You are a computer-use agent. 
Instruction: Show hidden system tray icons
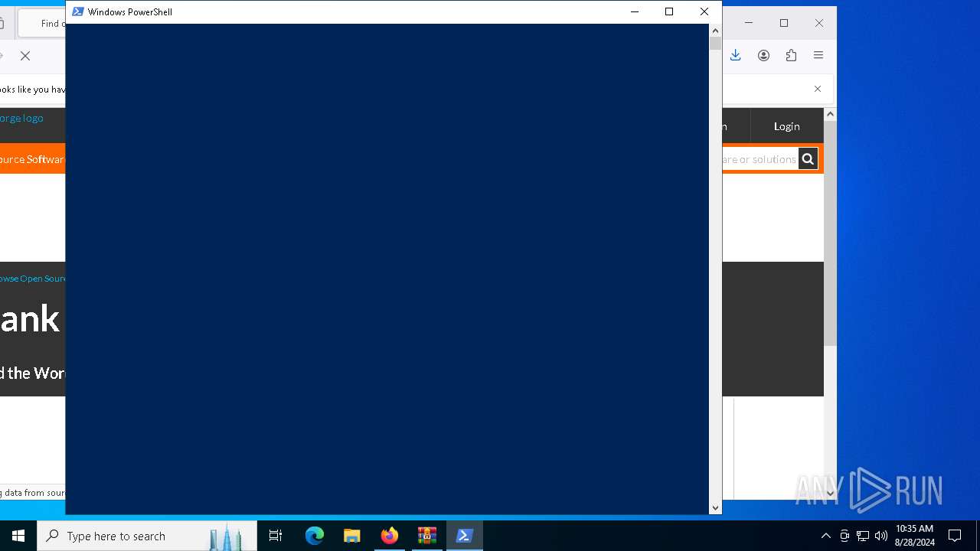(x=825, y=536)
